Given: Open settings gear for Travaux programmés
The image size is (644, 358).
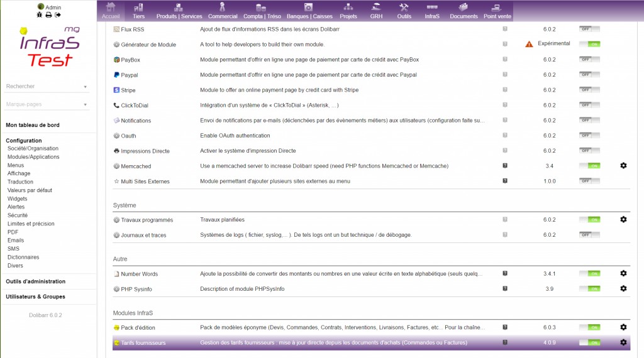Looking at the screenshot, I should (x=623, y=219).
